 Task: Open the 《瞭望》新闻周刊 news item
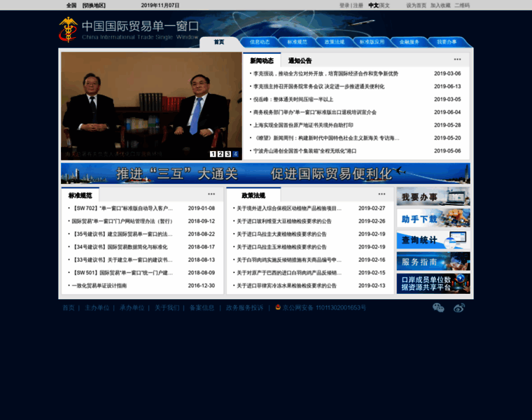click(x=326, y=138)
